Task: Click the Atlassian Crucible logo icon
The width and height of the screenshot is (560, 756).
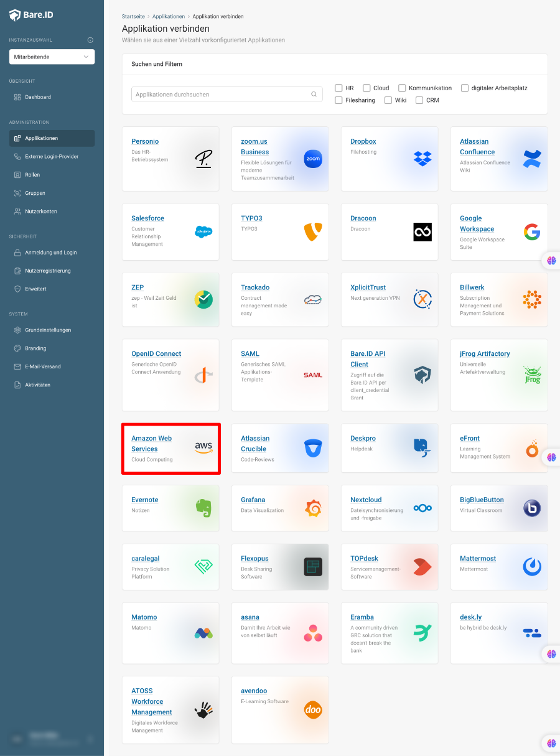Action: pyautogui.click(x=313, y=448)
